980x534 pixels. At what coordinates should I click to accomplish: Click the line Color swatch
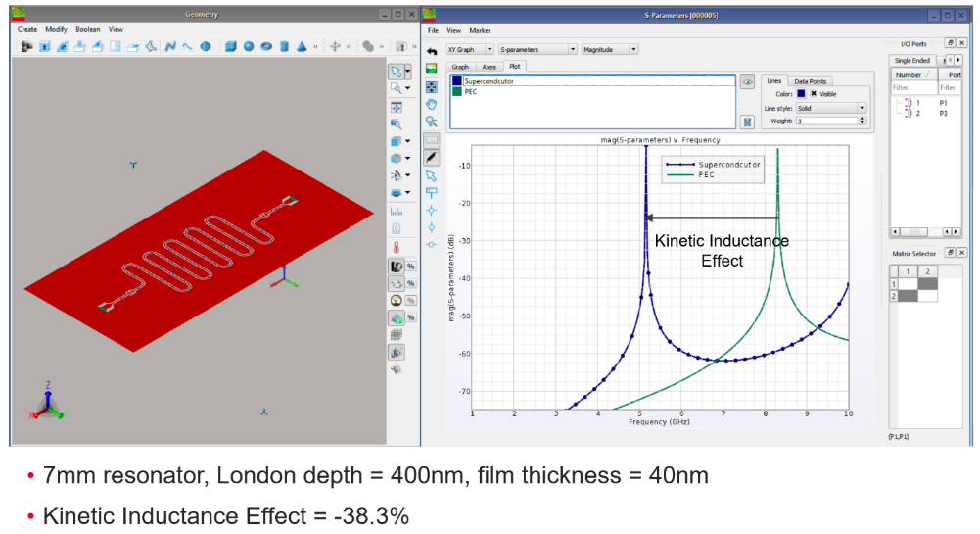[802, 94]
